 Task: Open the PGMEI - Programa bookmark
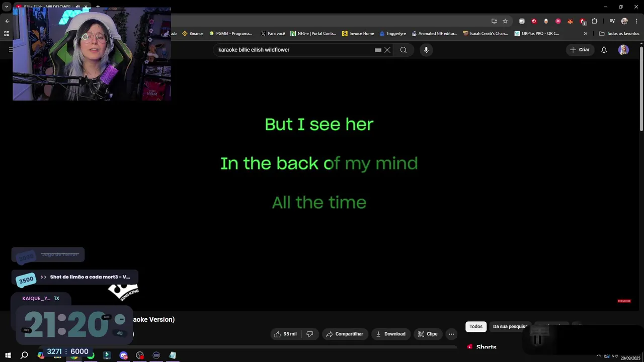pos(230,34)
